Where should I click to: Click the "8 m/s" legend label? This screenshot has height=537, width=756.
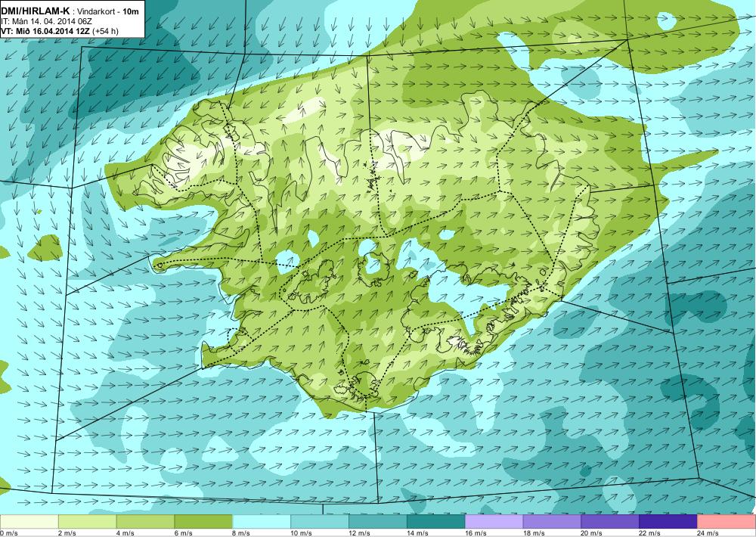(x=241, y=533)
